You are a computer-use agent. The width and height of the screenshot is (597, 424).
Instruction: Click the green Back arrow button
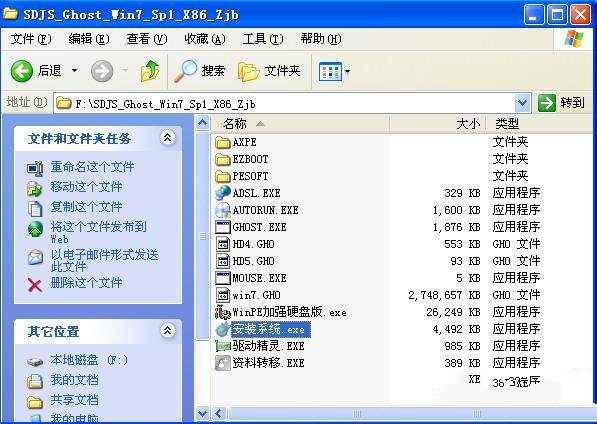tap(22, 71)
